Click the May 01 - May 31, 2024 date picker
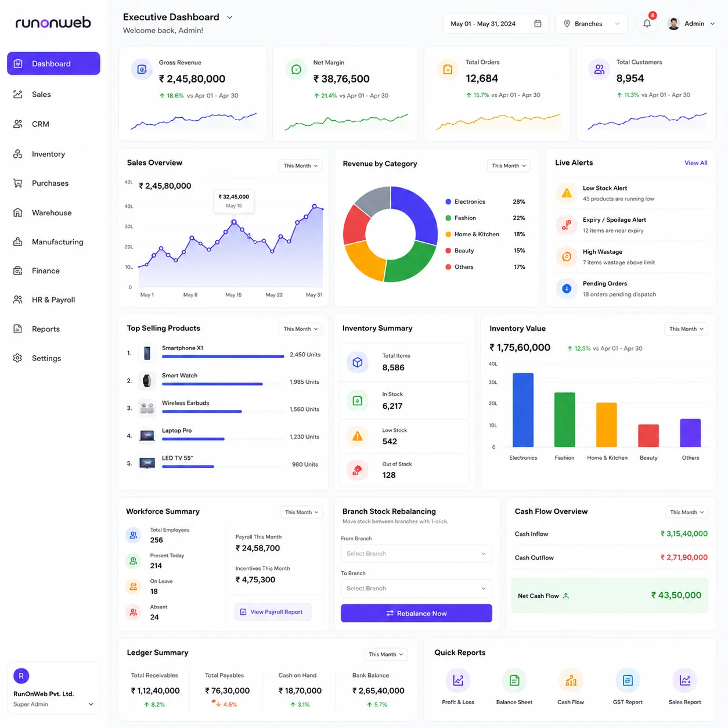Viewport: 728px width, 728px height. click(496, 24)
